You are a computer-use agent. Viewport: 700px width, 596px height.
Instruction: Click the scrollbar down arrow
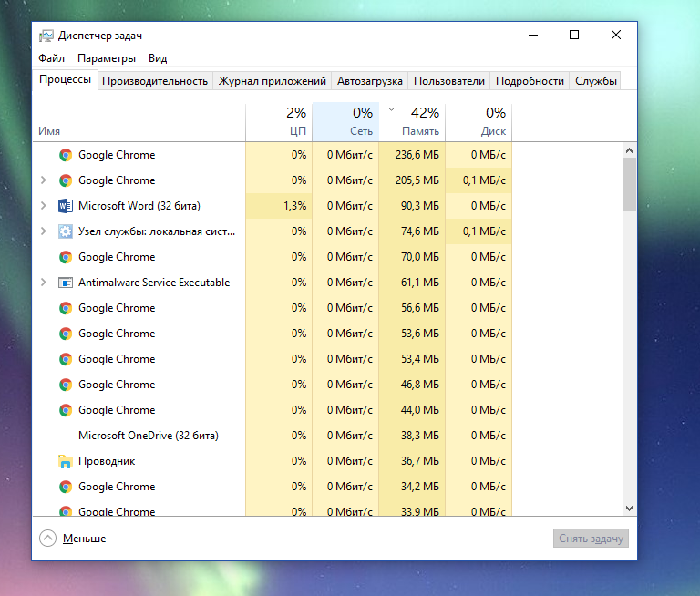click(x=630, y=508)
